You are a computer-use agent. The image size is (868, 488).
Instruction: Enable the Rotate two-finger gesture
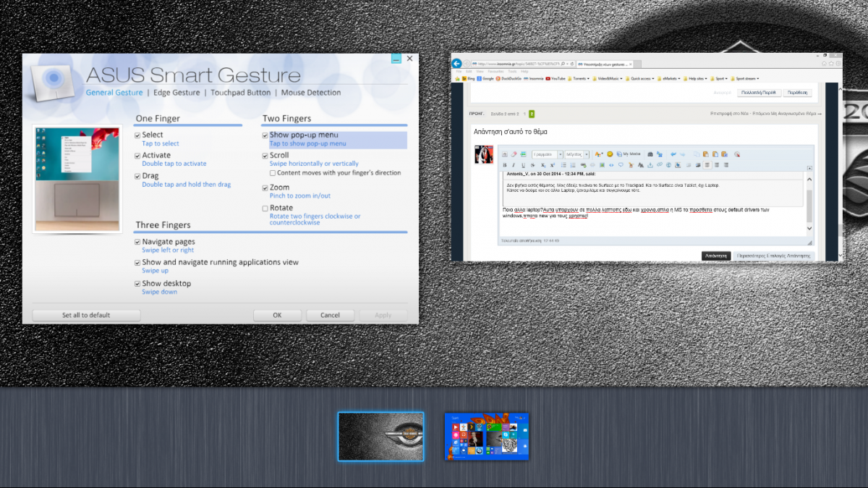[265, 209]
